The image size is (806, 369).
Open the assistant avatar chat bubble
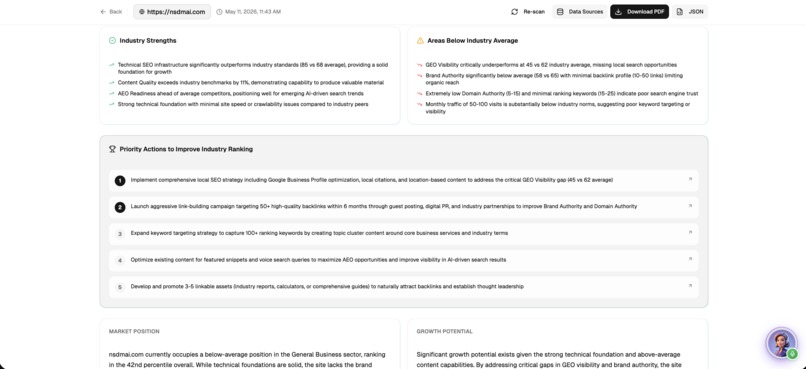[781, 343]
